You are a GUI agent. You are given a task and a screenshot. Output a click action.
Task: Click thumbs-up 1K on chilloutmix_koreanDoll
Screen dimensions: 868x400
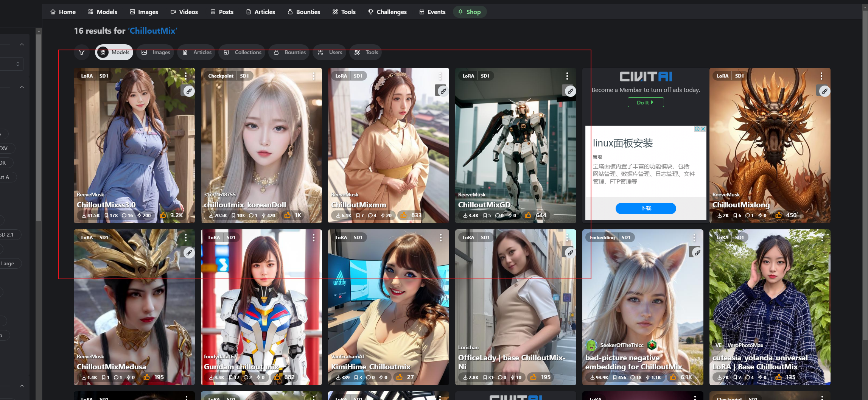pyautogui.click(x=293, y=215)
